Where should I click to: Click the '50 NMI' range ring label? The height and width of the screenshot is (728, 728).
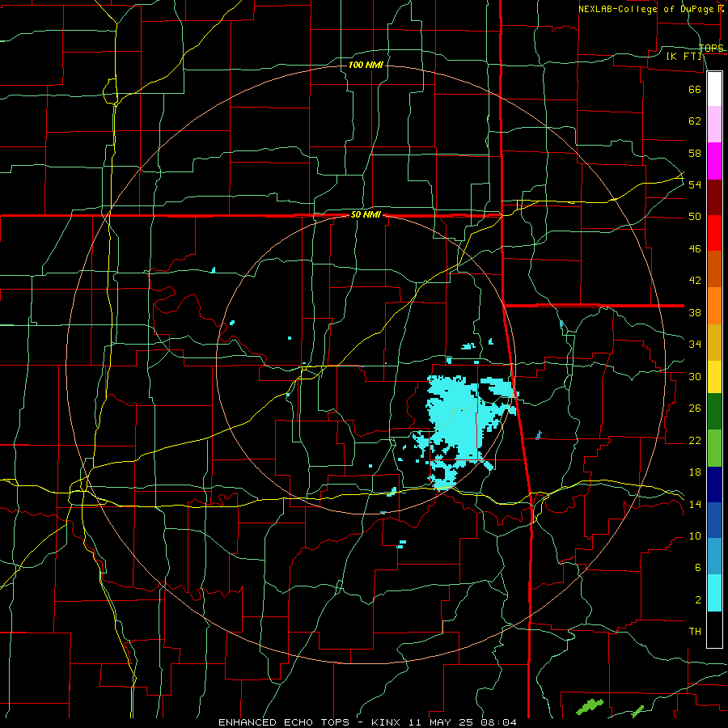(x=366, y=214)
